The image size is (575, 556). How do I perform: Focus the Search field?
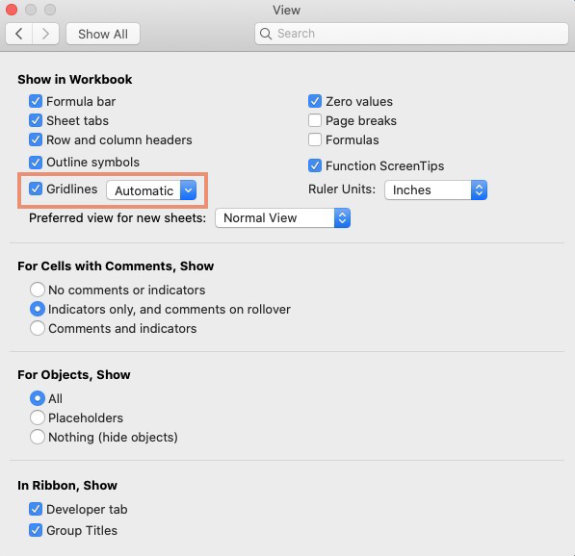411,34
